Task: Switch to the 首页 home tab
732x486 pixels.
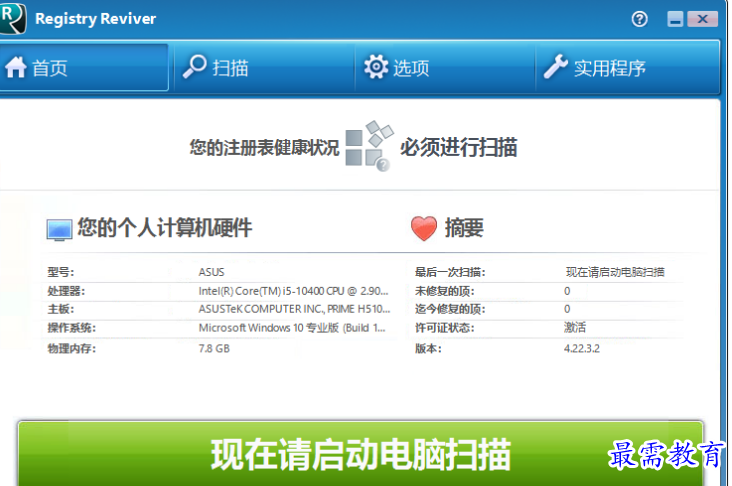Action: [84, 68]
